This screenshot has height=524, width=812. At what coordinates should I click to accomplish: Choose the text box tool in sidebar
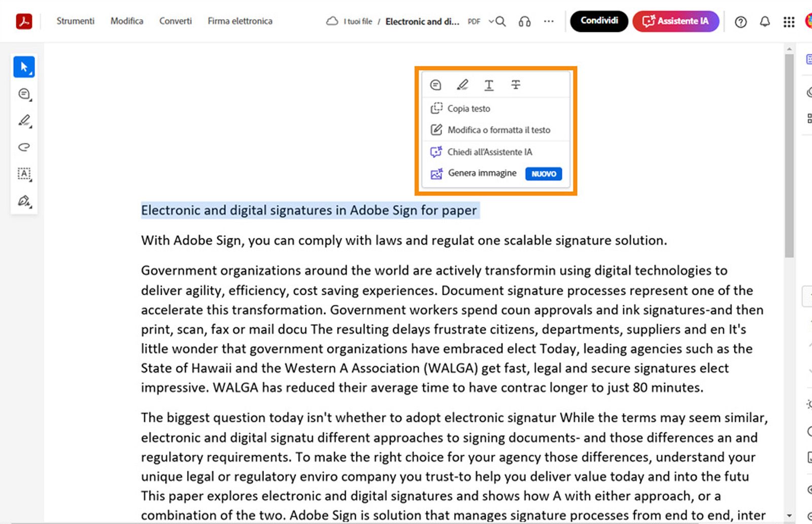[23, 174]
